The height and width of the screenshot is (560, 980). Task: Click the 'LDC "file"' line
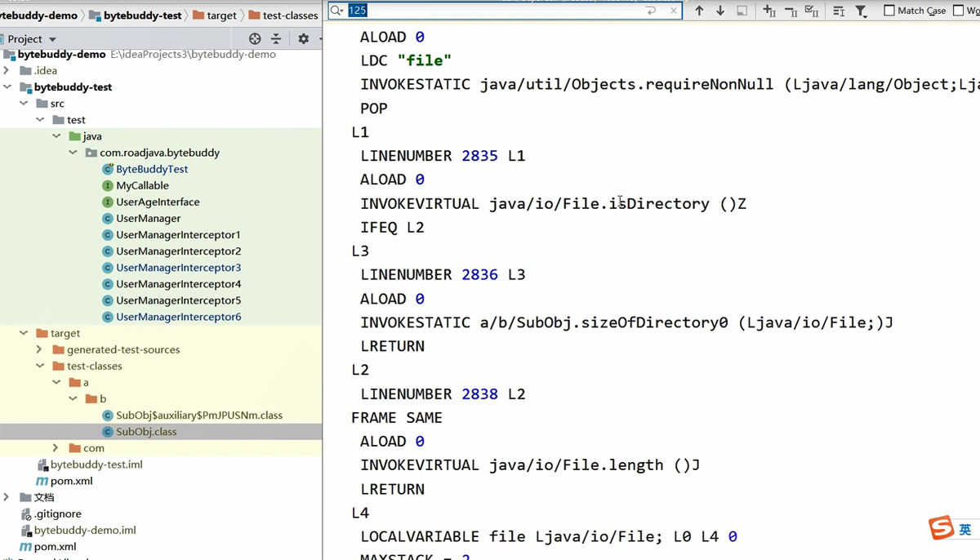coord(406,60)
